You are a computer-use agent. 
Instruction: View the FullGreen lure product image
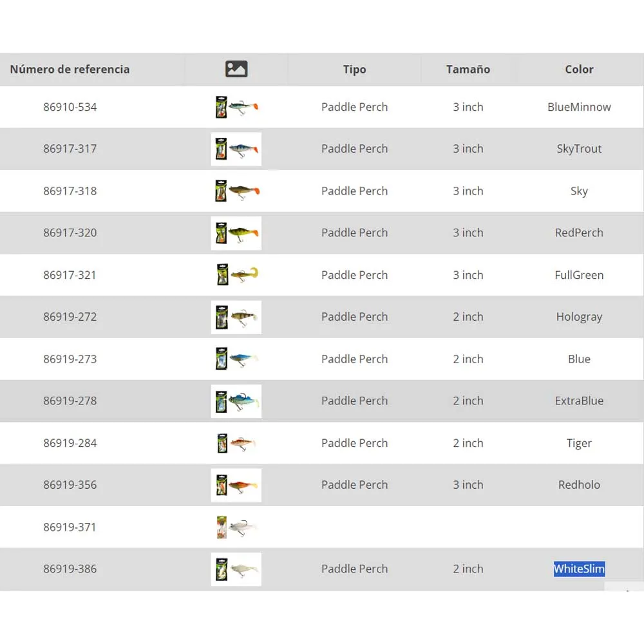(236, 275)
